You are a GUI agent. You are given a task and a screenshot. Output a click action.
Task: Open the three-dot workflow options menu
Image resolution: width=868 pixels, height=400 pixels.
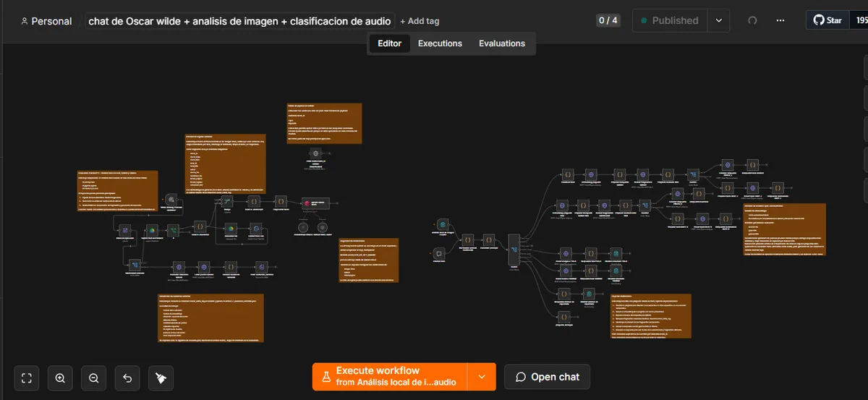pyautogui.click(x=780, y=20)
